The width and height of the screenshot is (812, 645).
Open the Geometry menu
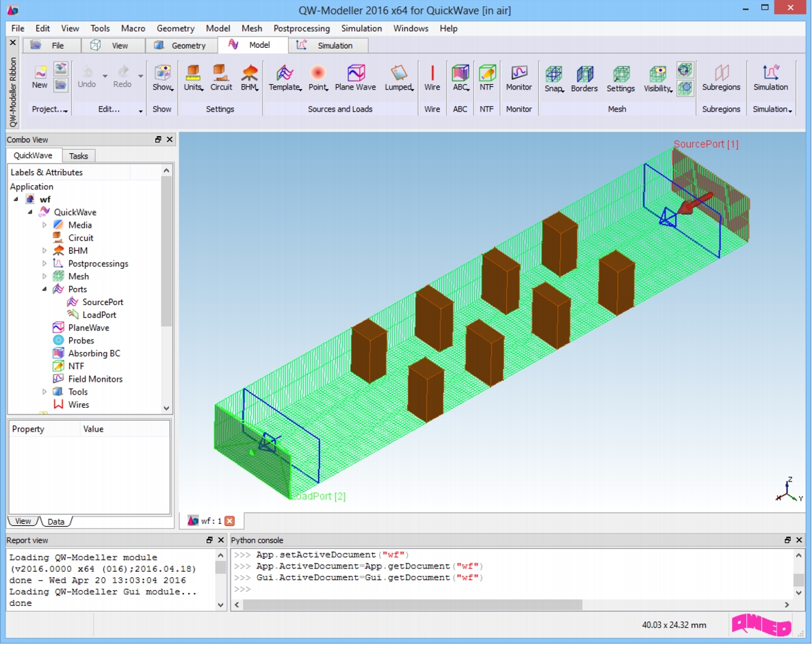176,29
